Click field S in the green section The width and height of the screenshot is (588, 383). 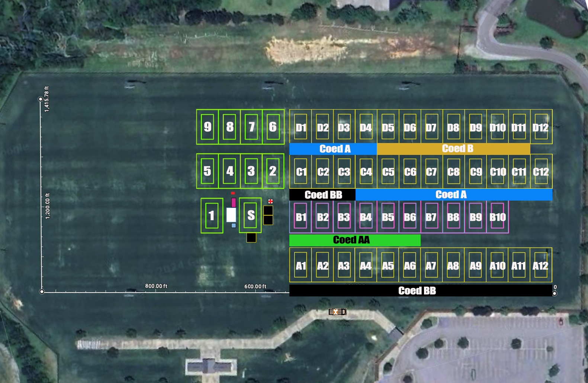coord(251,215)
